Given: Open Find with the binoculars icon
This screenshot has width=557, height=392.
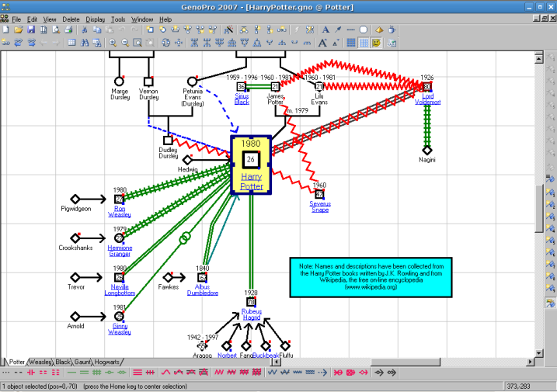Looking at the screenshot, I should [x=85, y=43].
